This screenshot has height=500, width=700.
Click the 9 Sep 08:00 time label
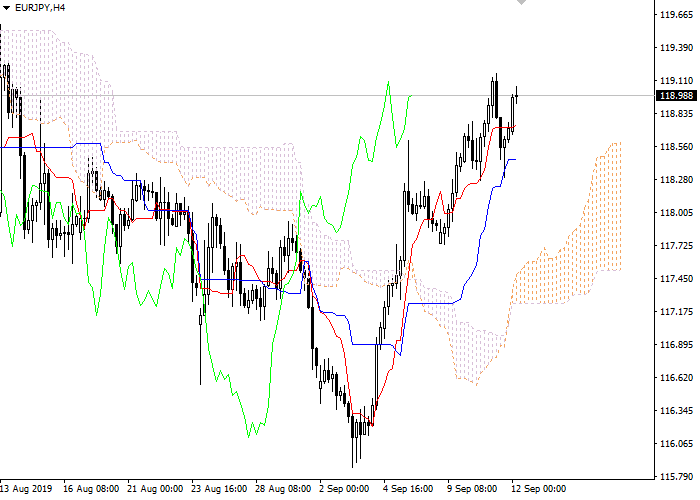tap(472, 489)
